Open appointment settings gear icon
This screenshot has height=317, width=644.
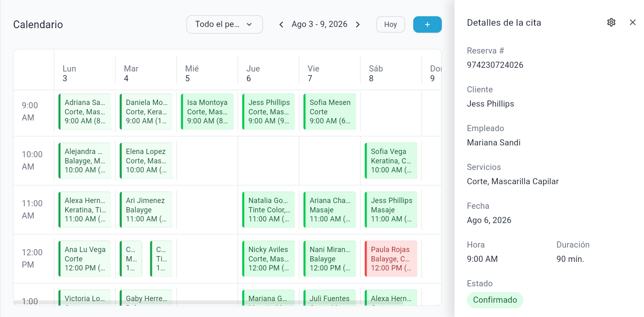point(611,22)
